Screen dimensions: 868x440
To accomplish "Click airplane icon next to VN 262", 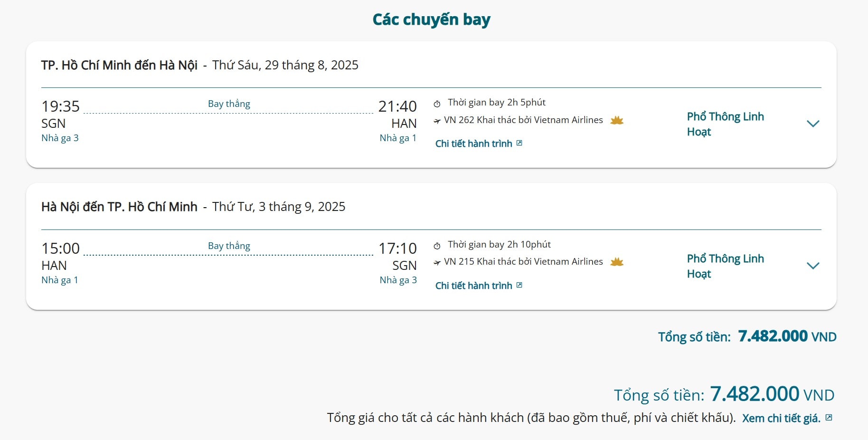I will pos(437,121).
